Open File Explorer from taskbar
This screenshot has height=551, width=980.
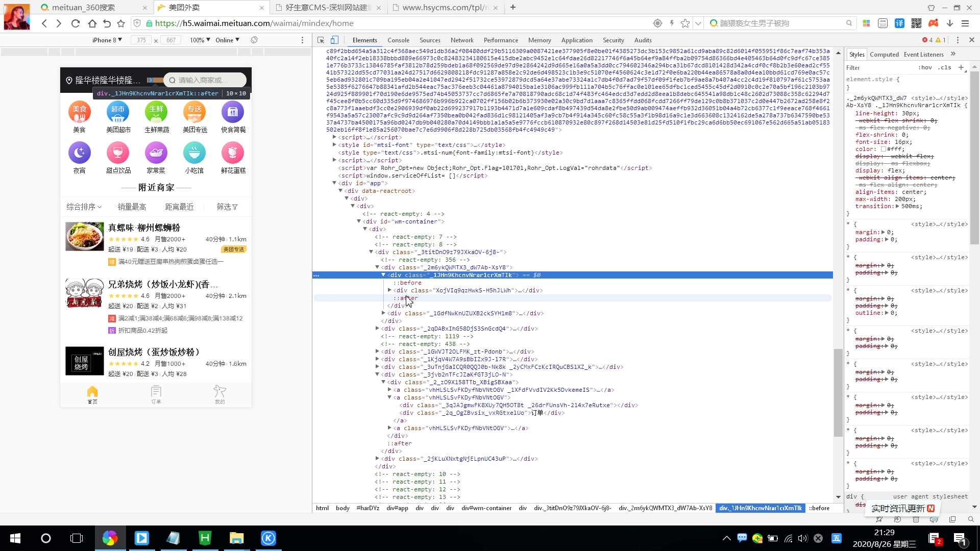tap(236, 538)
